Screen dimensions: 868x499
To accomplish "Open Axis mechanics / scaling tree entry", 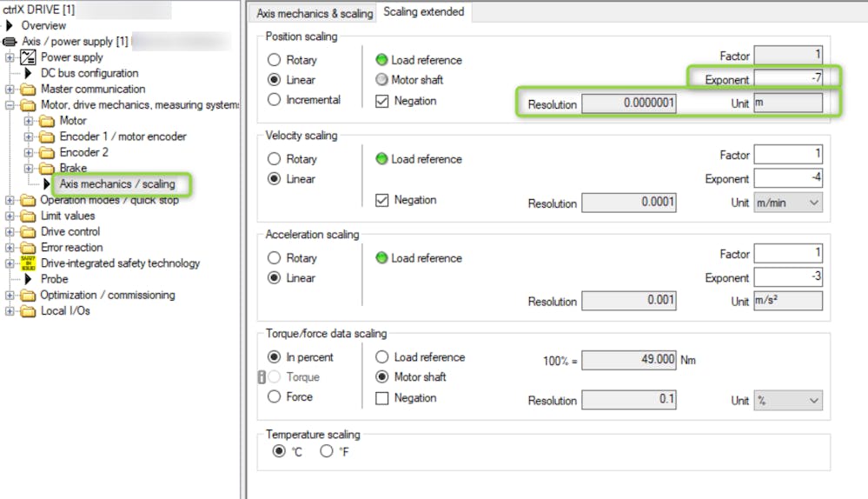I will pyautogui.click(x=117, y=184).
